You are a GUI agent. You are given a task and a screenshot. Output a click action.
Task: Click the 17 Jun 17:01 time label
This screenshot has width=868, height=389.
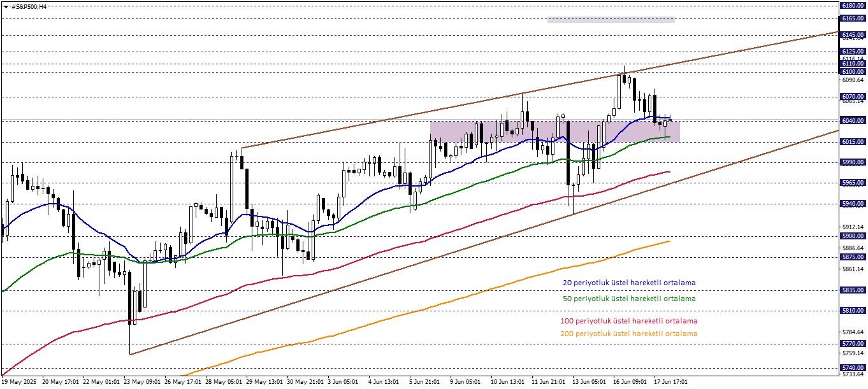672,382
